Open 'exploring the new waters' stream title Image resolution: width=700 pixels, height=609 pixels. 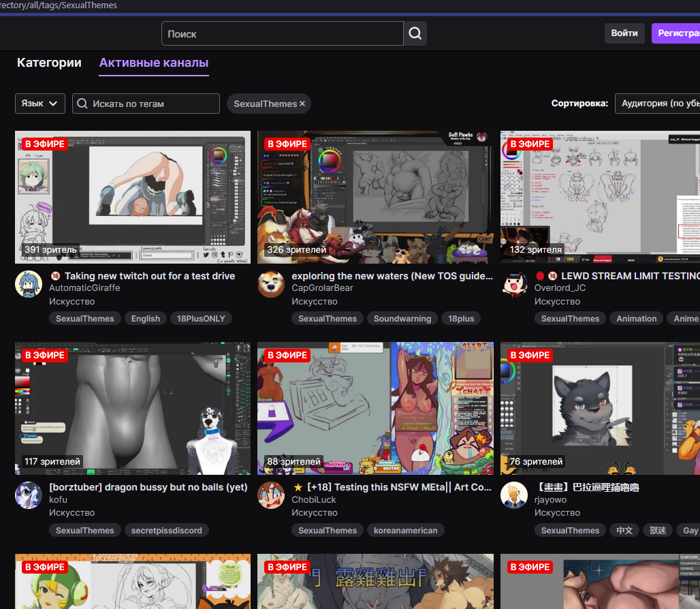tap(392, 276)
